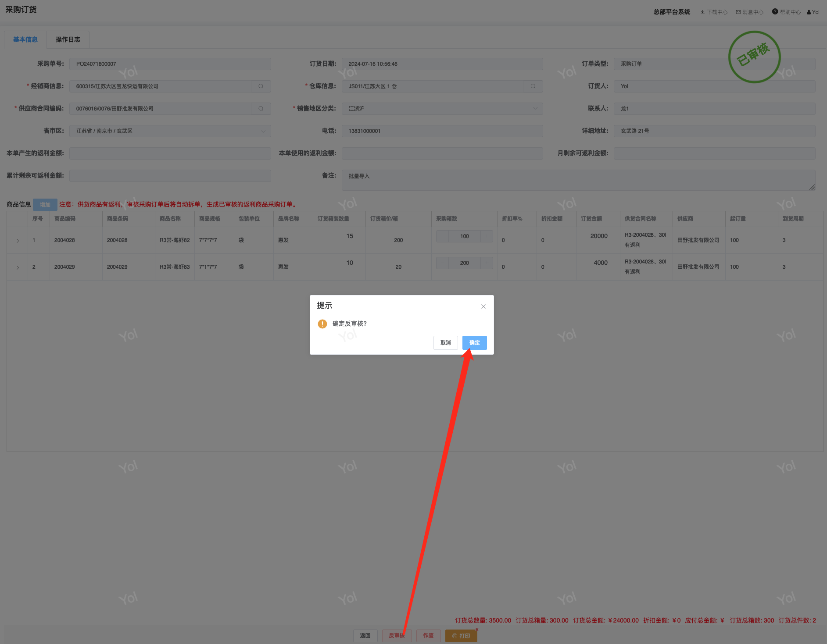Click the 总部平台系统 header text
The image size is (827, 644).
[672, 12]
